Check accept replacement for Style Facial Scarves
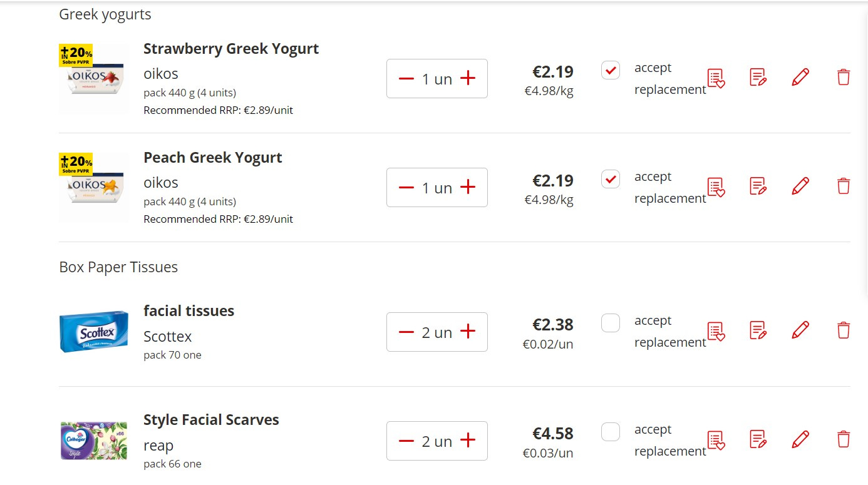 (x=610, y=432)
